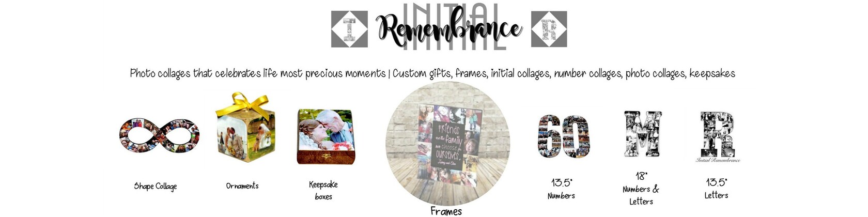The image size is (868, 217).
Task: Open the Ornaments category label
Action: tap(242, 186)
